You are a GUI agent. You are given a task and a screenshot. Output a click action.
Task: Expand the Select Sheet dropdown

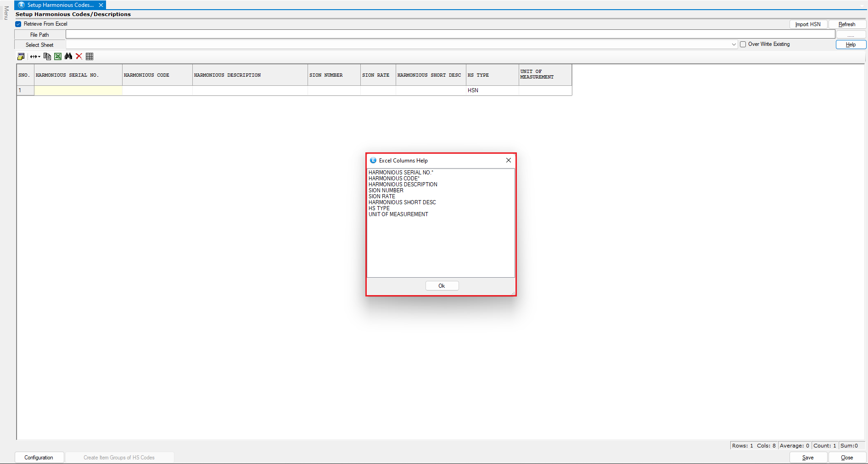(x=734, y=45)
